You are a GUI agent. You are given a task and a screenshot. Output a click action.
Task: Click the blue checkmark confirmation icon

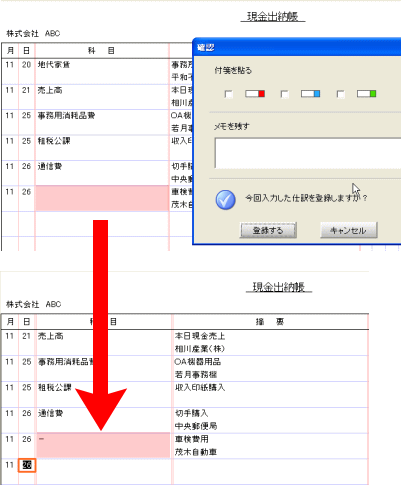225,200
